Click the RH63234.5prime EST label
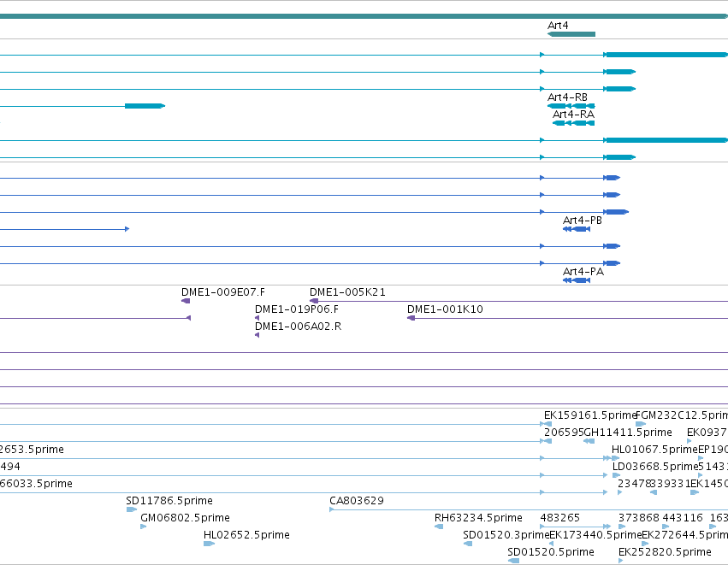Screen dimensions: 728x565 478,518
